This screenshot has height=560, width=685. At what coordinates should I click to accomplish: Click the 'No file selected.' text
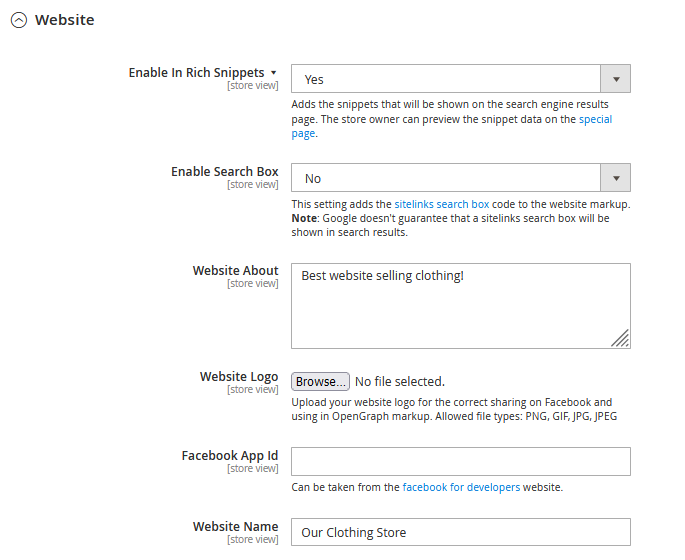pyautogui.click(x=400, y=381)
